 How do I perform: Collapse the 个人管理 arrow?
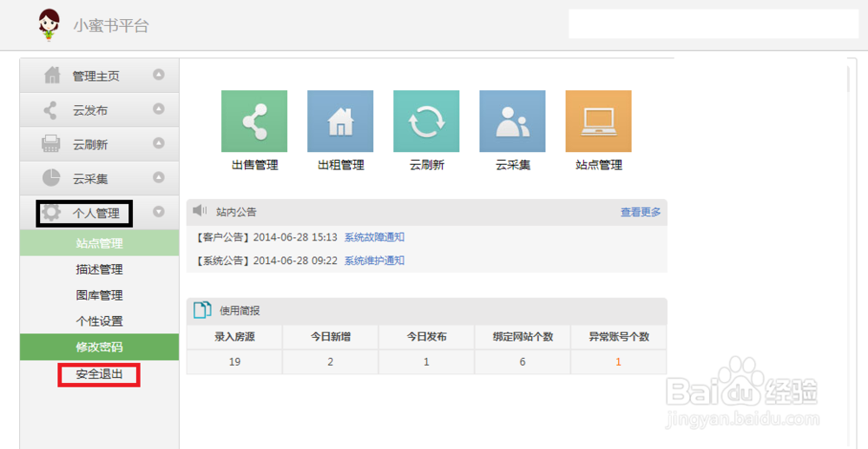pos(159,212)
